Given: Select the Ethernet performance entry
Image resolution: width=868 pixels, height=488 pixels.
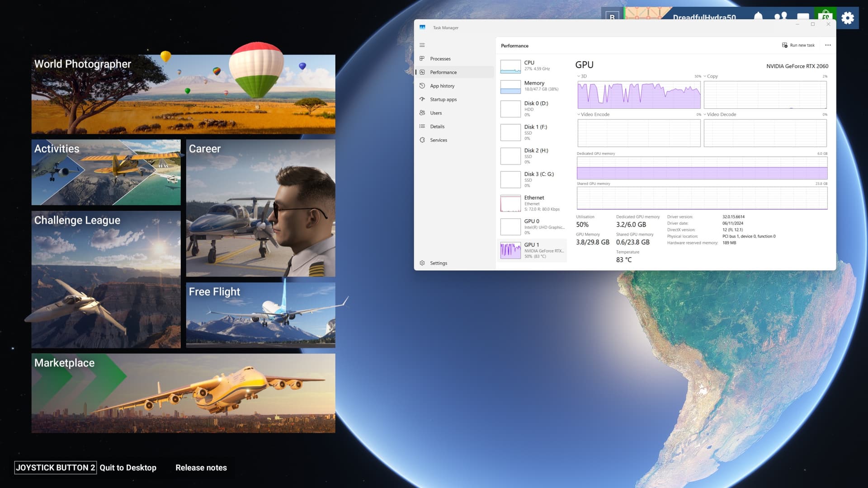Looking at the screenshot, I should pos(533,203).
